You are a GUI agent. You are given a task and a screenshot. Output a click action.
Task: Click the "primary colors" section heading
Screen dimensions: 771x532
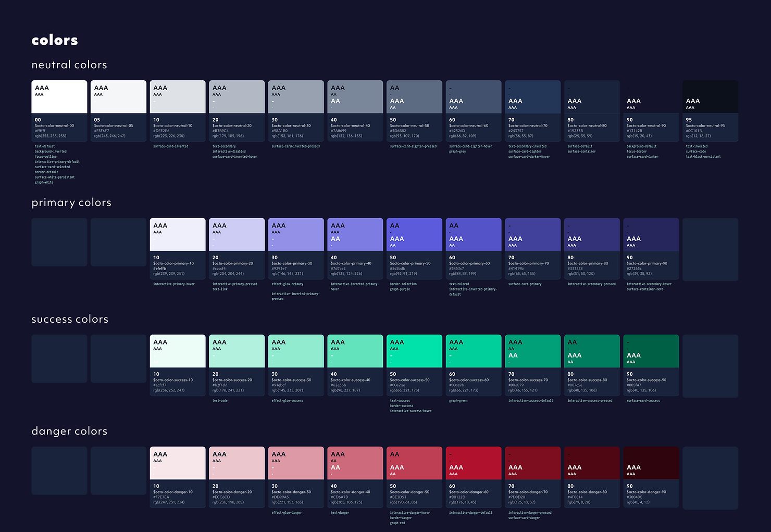pyautogui.click(x=71, y=203)
